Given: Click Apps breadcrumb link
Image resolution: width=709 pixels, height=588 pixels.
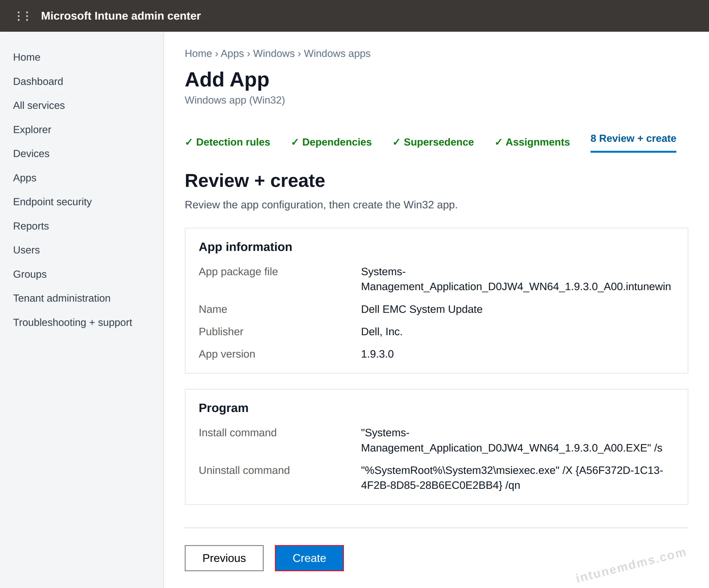Looking at the screenshot, I should pos(232,53).
